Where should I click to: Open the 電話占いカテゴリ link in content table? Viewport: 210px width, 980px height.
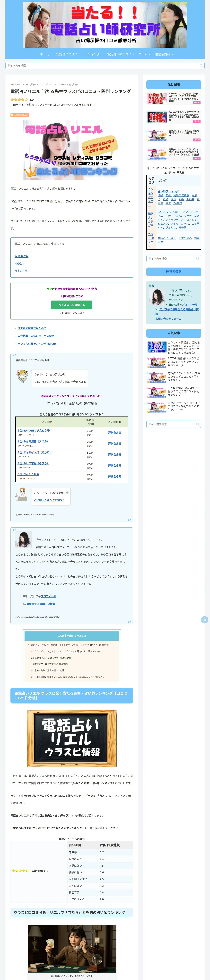tap(150, 220)
